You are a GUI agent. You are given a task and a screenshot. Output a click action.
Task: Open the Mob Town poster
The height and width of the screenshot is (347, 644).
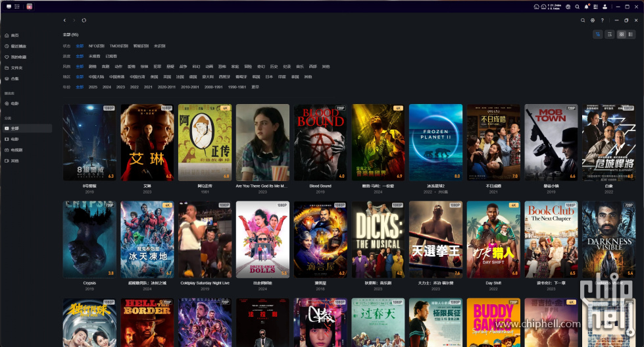click(x=551, y=142)
